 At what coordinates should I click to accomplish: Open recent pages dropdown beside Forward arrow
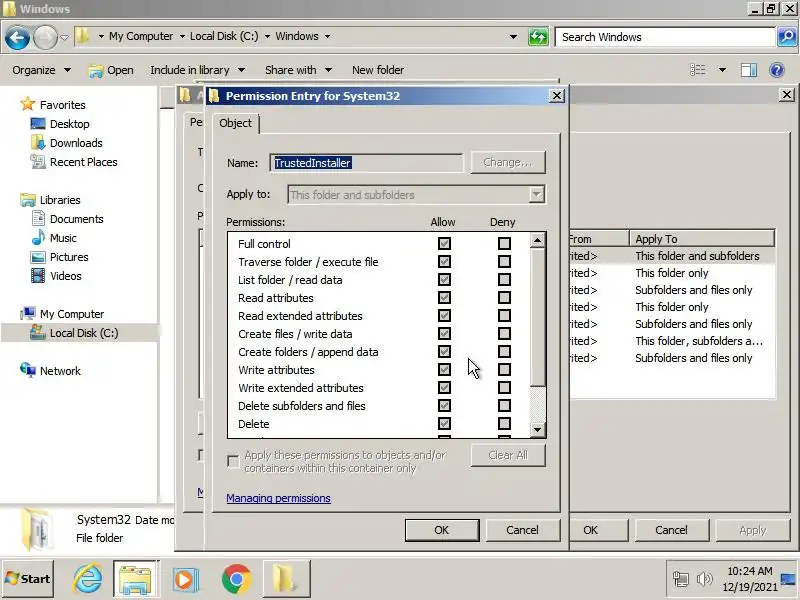point(64,37)
